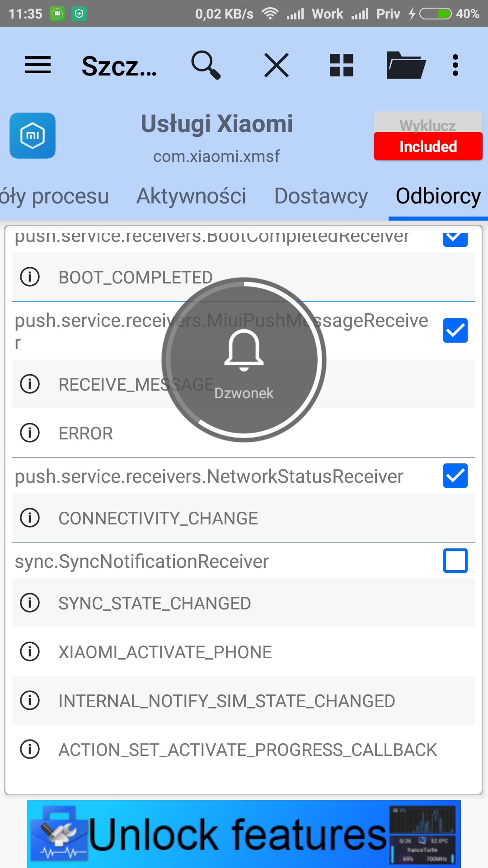Image resolution: width=488 pixels, height=868 pixels.
Task: Show info for XIAOMI_ACTIVATE_PHONE action
Action: 30,652
